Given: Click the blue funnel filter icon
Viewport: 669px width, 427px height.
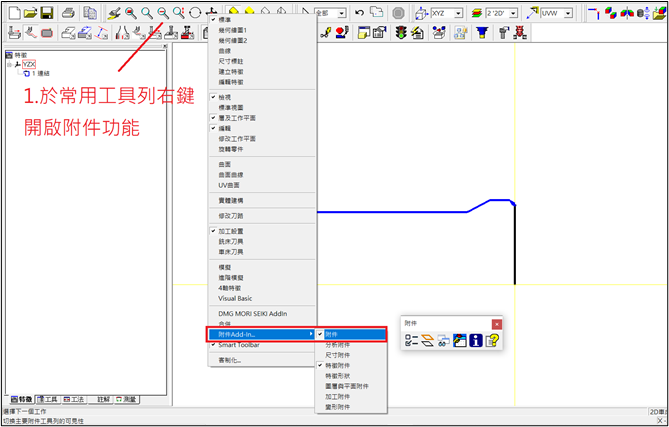Looking at the screenshot, I should pyautogui.click(x=481, y=32).
